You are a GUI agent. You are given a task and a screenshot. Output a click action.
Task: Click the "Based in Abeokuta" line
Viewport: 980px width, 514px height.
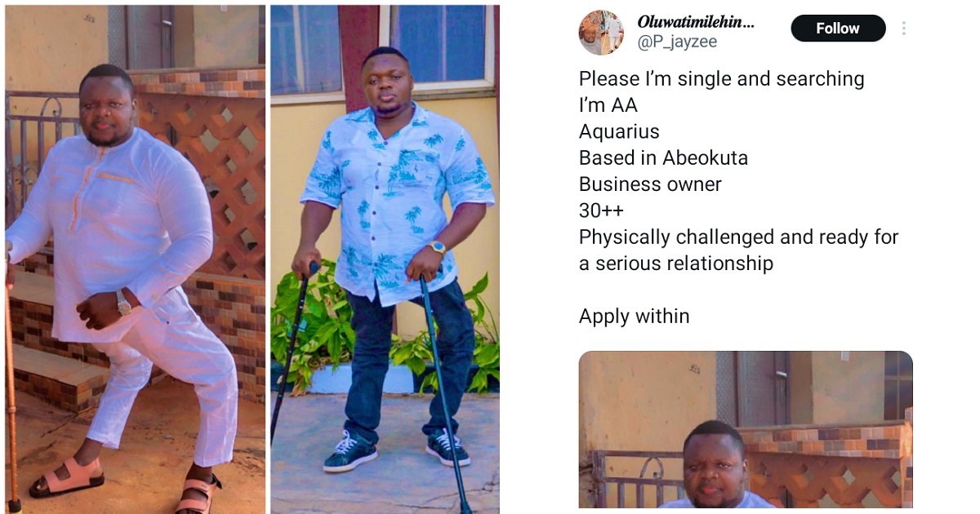click(663, 158)
